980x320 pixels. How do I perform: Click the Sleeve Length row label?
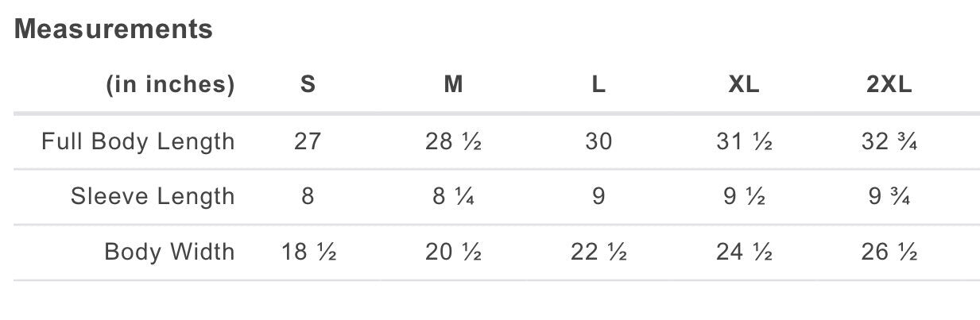point(153,196)
